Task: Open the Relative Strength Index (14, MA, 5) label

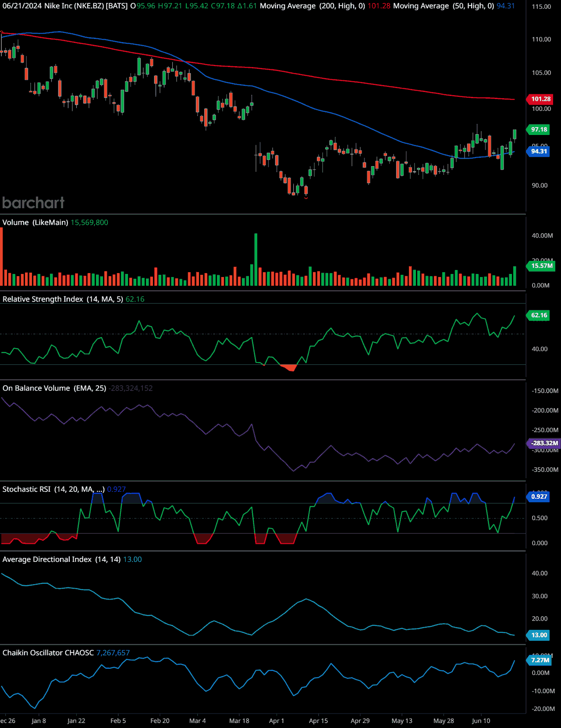Action: (63, 299)
